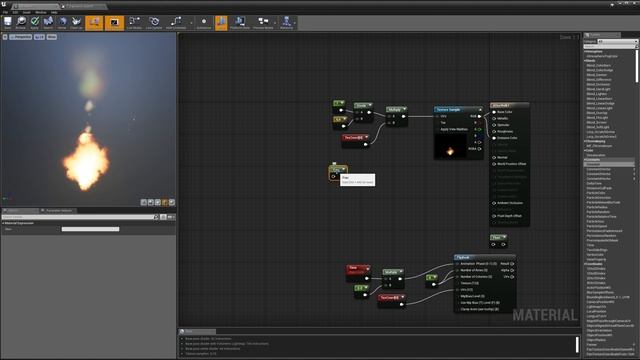This screenshot has height=360, width=640.
Task: Click the Flipbook node title
Action: (463, 258)
